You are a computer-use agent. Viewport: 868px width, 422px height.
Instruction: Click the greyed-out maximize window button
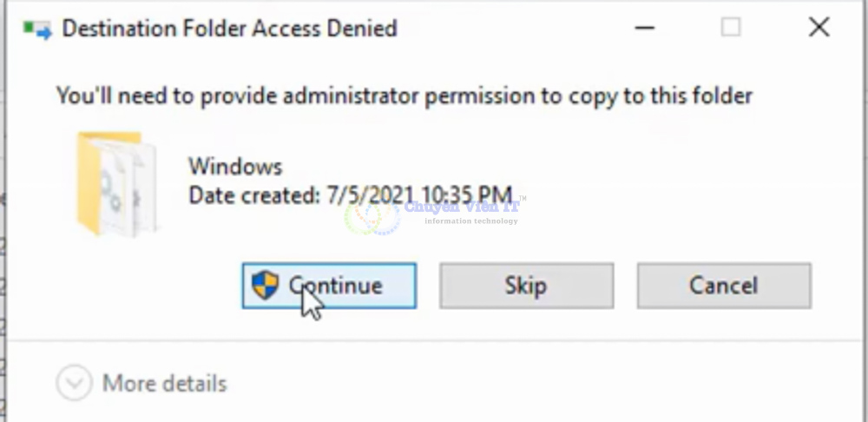(x=731, y=28)
